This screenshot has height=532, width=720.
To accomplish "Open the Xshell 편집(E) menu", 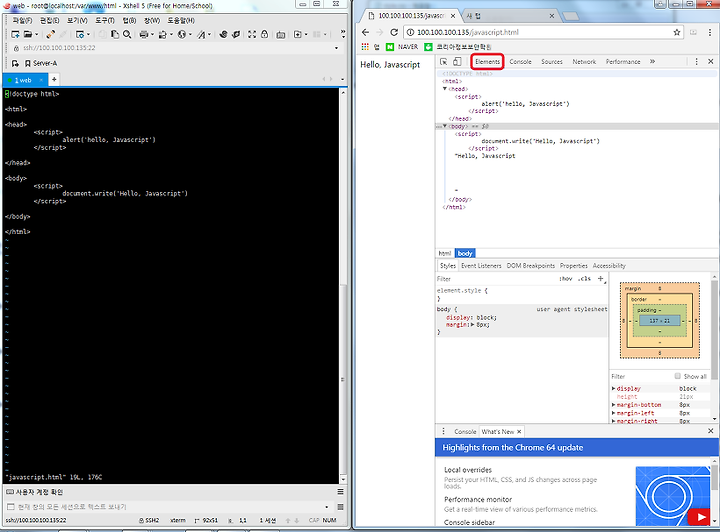I will coord(50,21).
